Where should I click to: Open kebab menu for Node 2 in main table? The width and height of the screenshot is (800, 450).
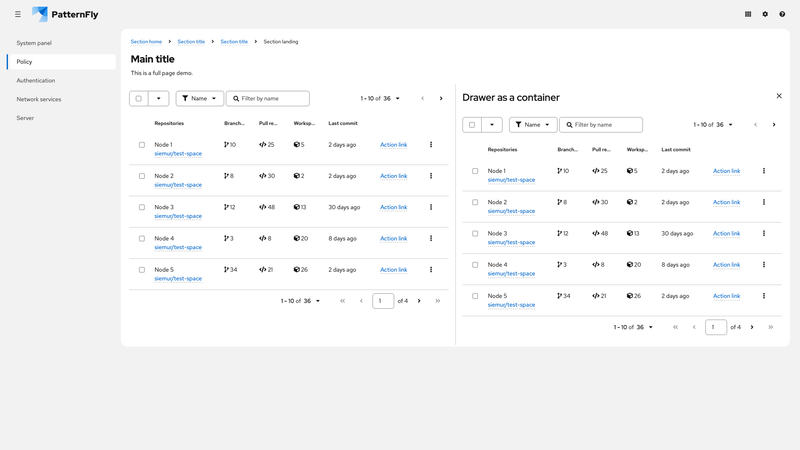[x=431, y=176]
